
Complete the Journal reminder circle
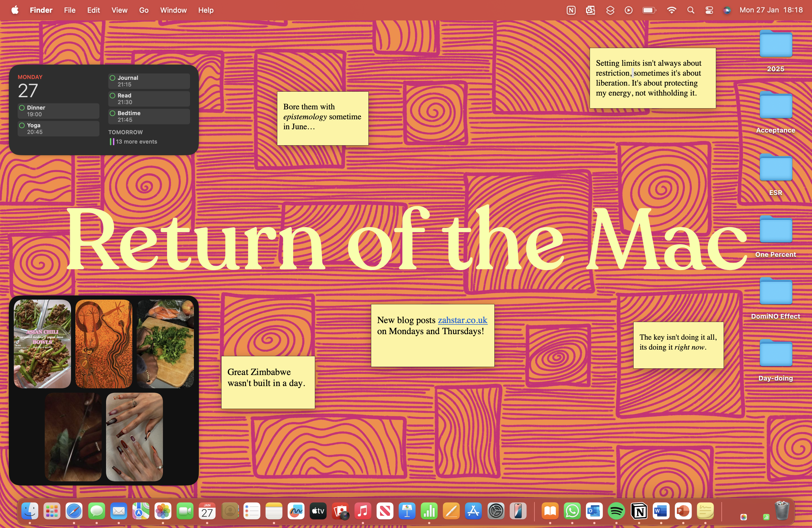(x=112, y=78)
